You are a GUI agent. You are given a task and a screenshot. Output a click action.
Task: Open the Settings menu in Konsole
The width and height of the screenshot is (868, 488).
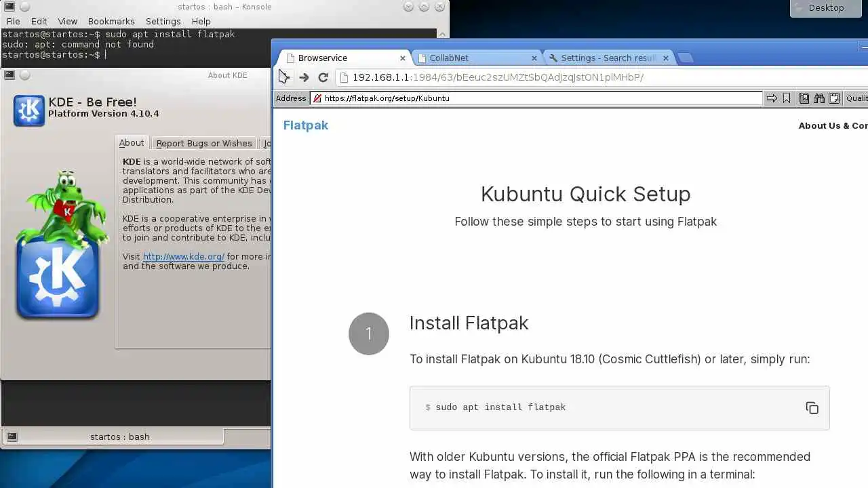[x=163, y=21]
